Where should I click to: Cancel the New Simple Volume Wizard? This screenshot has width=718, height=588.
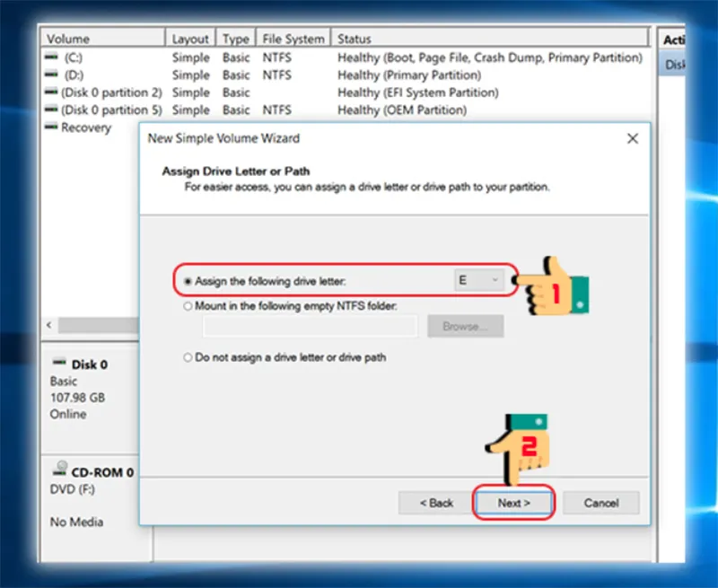[601, 503]
